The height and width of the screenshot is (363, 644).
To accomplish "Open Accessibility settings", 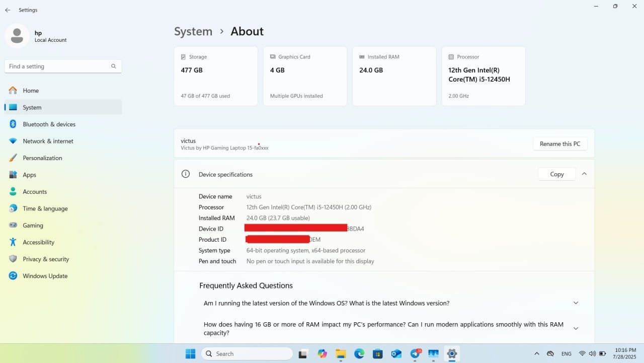I will (63, 242).
